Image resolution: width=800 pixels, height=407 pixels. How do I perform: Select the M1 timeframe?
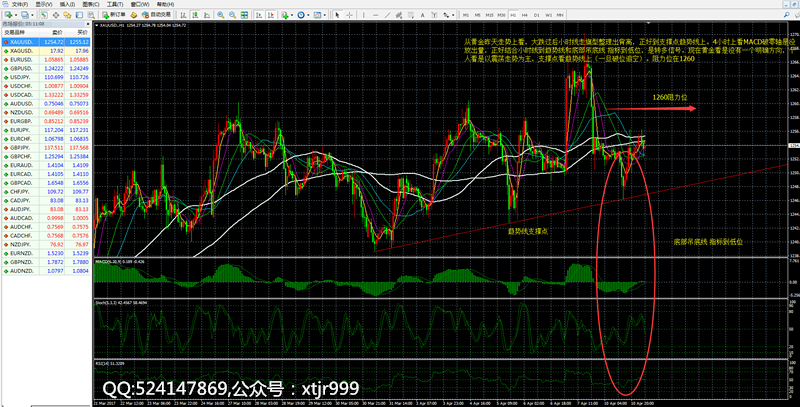point(466,15)
